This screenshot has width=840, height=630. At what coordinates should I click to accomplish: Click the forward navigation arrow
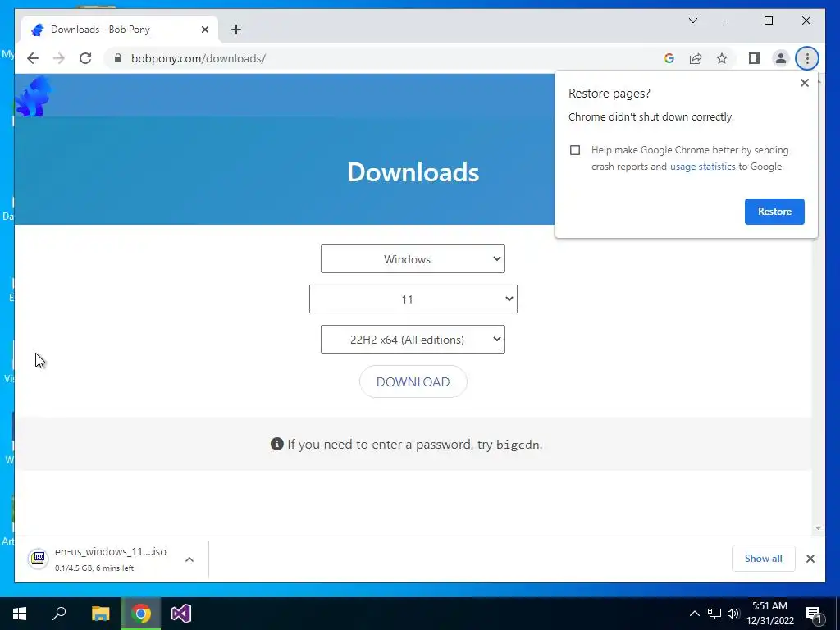click(59, 58)
